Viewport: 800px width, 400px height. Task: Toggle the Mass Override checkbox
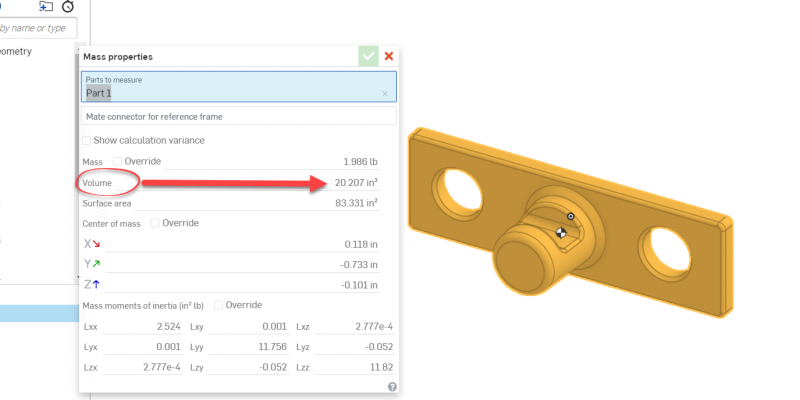coord(118,161)
